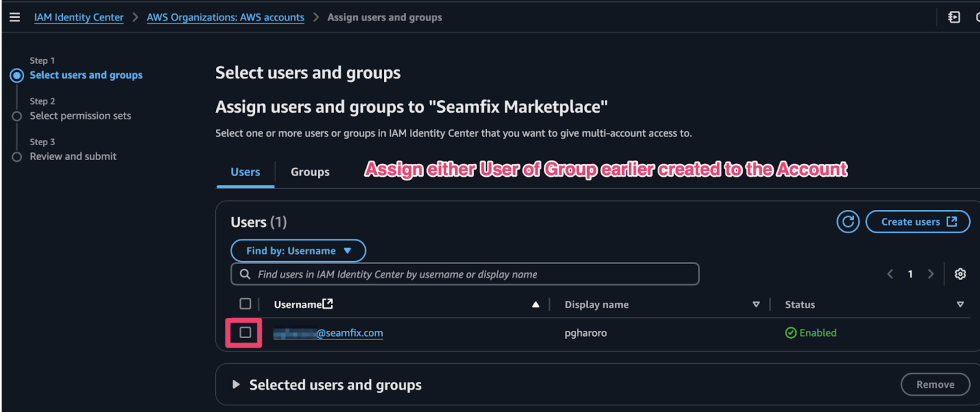The image size is (980, 412).
Task: Click the external link icon beside Username
Action: coord(327,304)
